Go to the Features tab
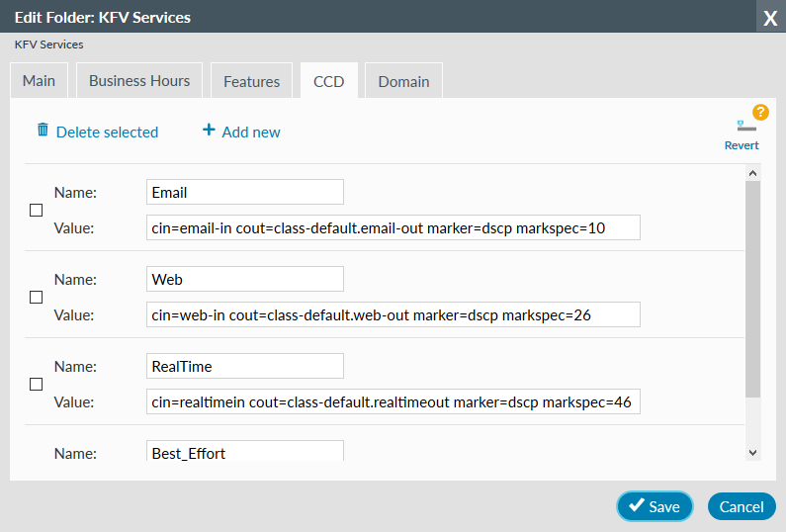Image resolution: width=786 pixels, height=532 pixels. [252, 82]
